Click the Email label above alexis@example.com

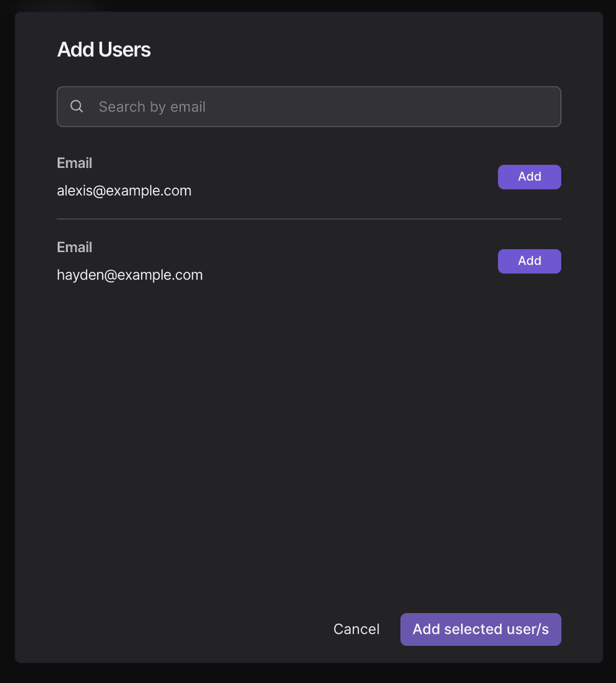coord(74,163)
